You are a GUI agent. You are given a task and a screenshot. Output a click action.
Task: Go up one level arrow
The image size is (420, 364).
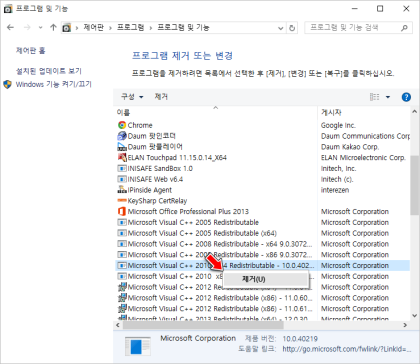coord(53,27)
